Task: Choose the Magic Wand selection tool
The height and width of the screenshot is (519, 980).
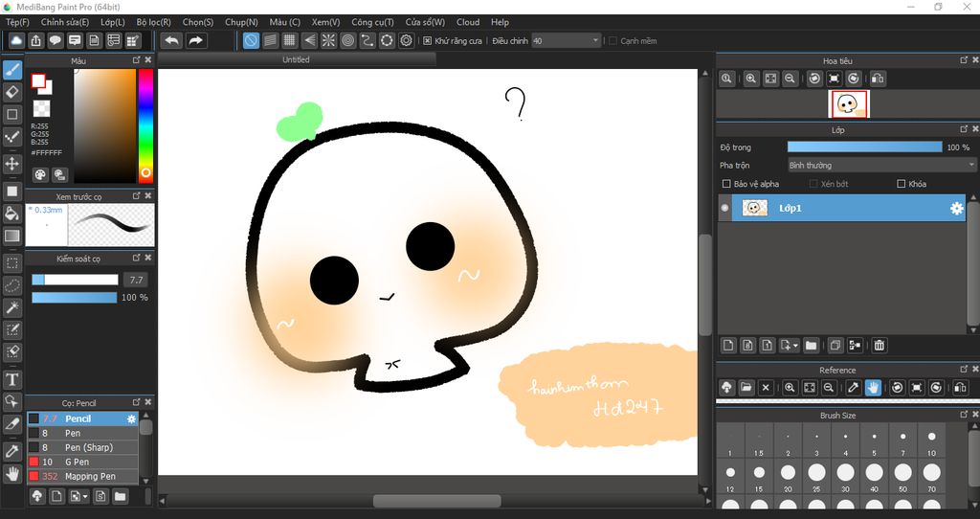Action: point(12,307)
